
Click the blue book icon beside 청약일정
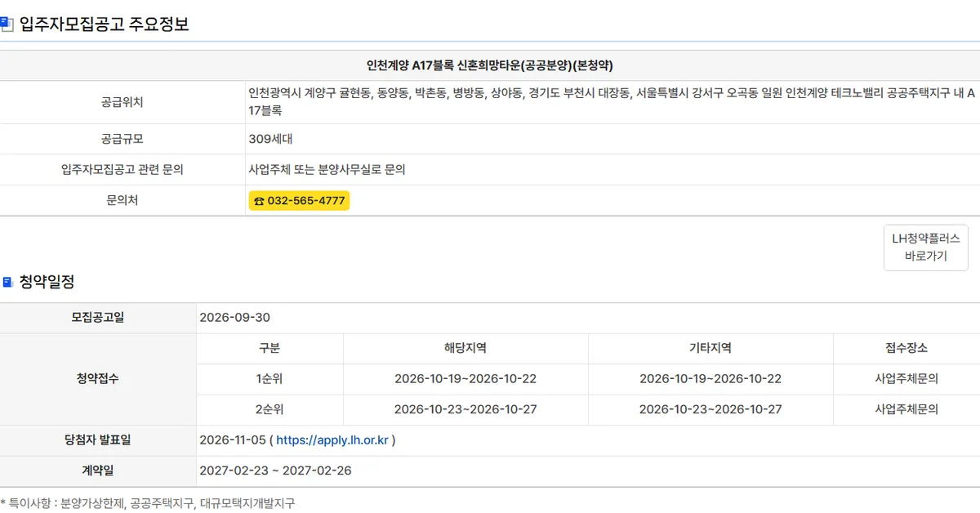[x=7, y=282]
